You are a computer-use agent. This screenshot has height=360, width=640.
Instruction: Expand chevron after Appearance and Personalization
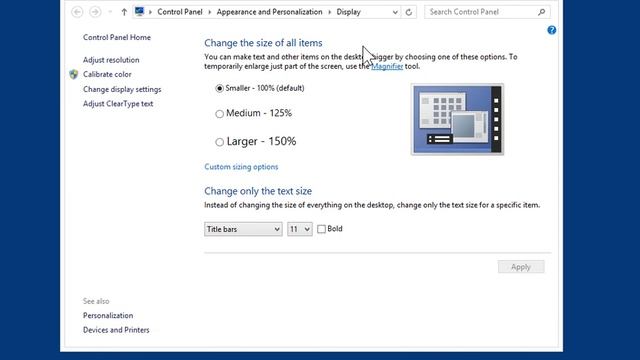329,12
